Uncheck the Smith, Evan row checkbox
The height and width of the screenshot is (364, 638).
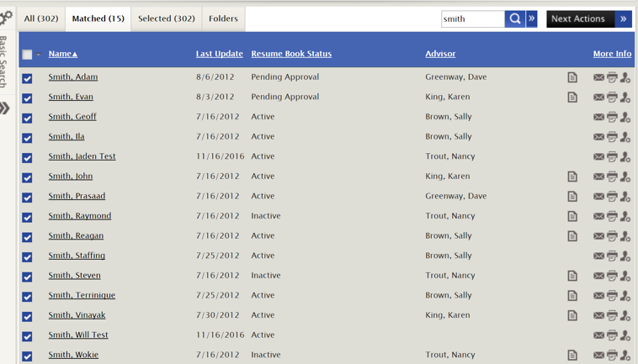27,98
